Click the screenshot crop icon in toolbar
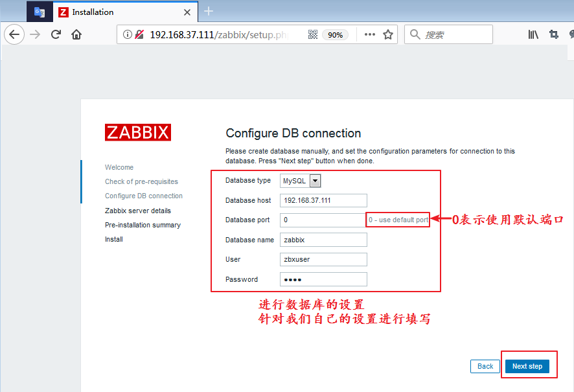Image resolution: width=574 pixels, height=392 pixels. pyautogui.click(x=554, y=35)
